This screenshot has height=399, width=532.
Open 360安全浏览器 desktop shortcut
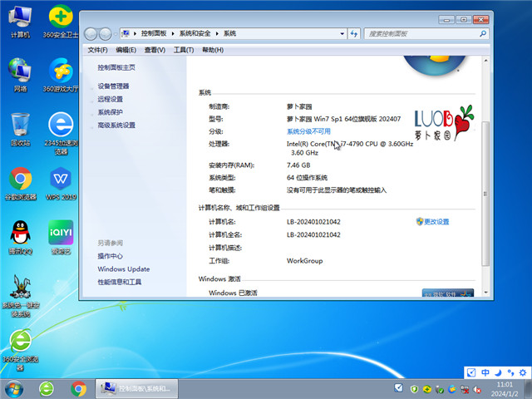pos(20,350)
